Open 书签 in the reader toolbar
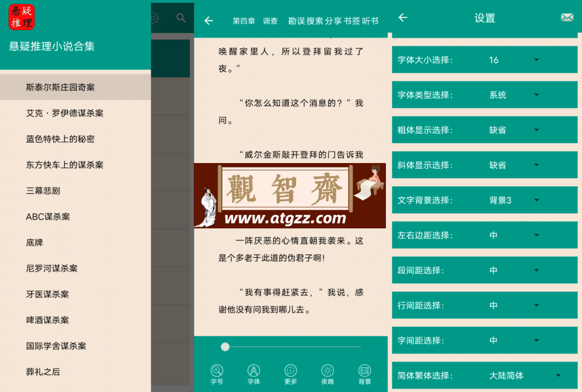582x392 pixels. tap(351, 21)
